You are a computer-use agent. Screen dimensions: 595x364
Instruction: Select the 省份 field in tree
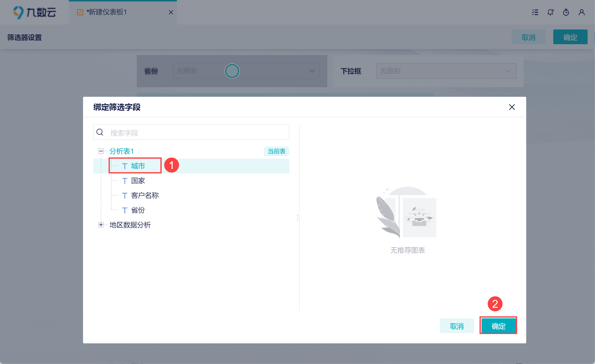pos(138,210)
